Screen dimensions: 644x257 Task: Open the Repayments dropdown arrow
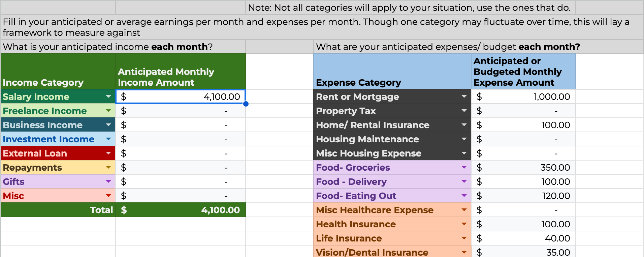pyautogui.click(x=108, y=168)
